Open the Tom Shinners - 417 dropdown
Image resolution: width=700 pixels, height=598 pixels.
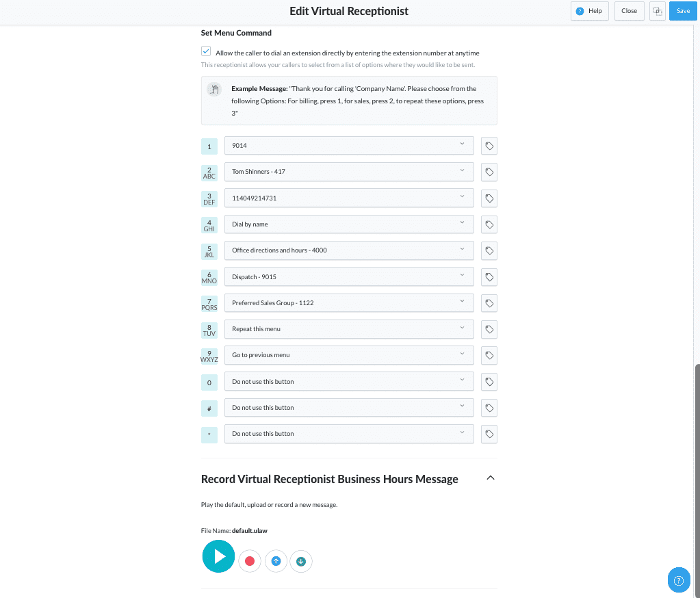point(349,172)
